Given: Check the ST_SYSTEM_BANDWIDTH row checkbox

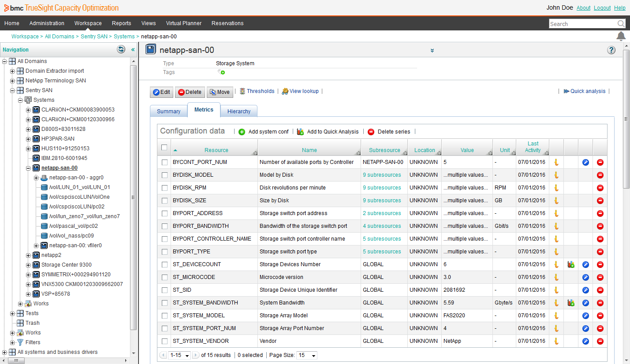Looking at the screenshot, I should coord(164,303).
